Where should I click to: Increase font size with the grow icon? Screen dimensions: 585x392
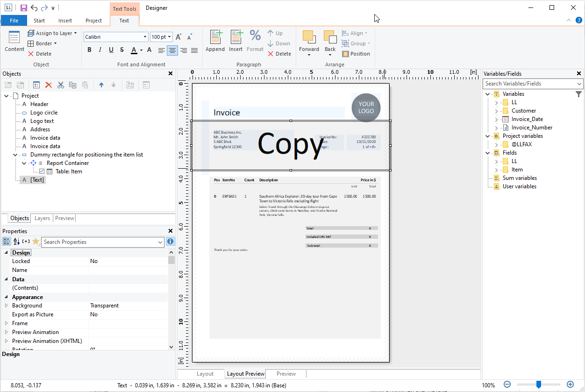[178, 37]
